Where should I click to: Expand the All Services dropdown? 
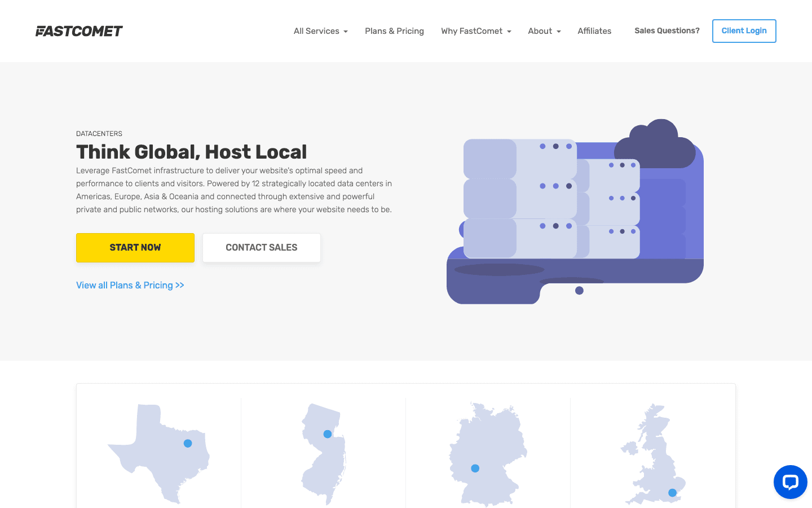tap(320, 31)
